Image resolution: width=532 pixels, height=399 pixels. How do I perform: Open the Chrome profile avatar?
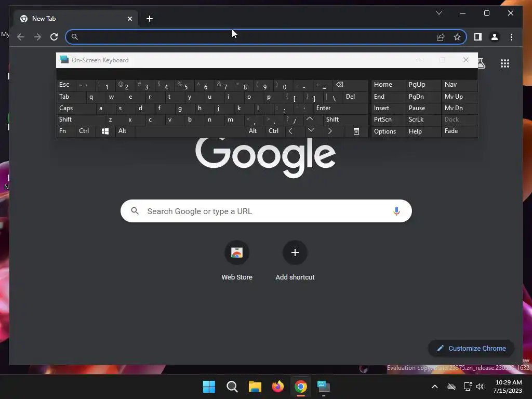(495, 37)
